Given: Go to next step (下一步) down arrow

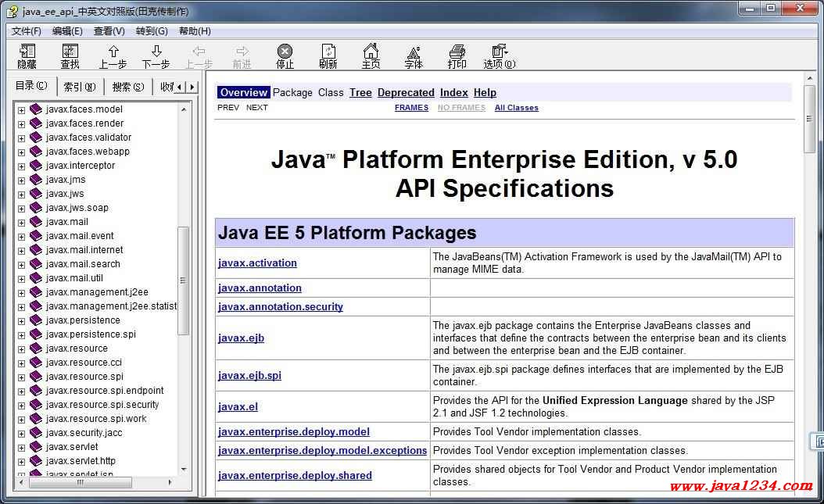Looking at the screenshot, I should (156, 56).
